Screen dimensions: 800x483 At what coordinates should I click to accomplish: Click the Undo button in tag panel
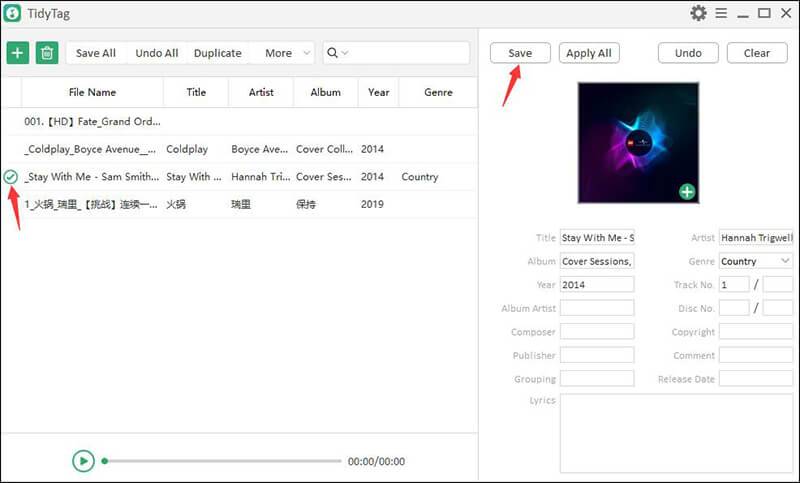tap(688, 53)
